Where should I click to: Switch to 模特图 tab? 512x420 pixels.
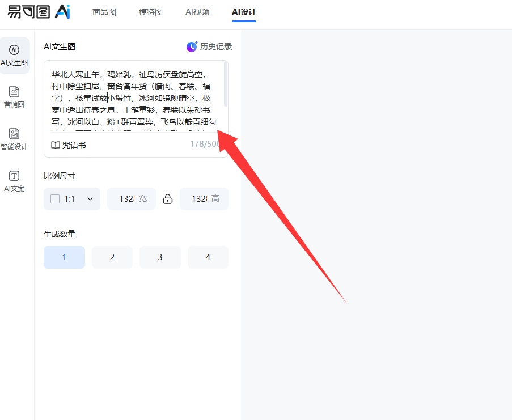pos(151,12)
